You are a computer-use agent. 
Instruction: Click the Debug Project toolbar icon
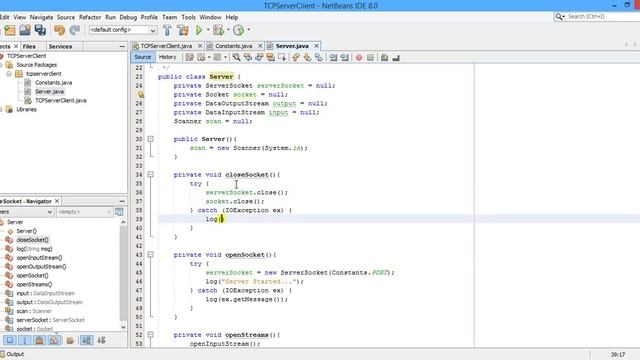tap(218, 30)
